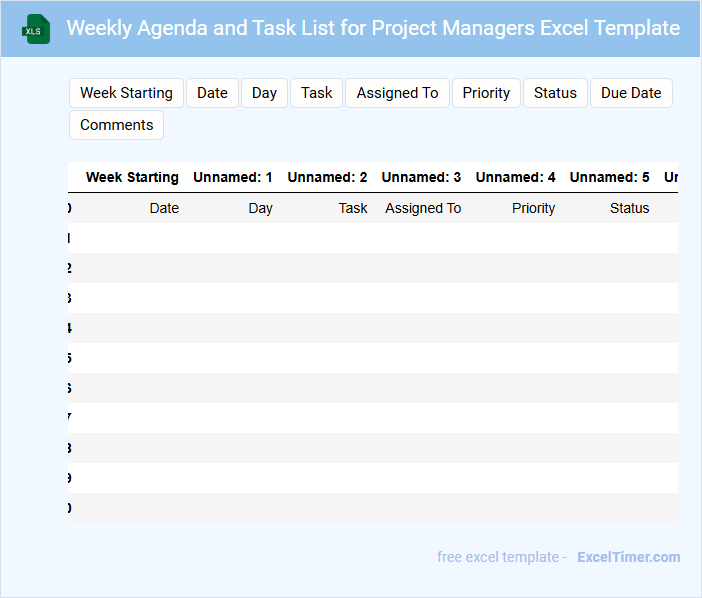Click the Unnamed: 1 column header
The width and height of the screenshot is (702, 598).
pos(233,177)
